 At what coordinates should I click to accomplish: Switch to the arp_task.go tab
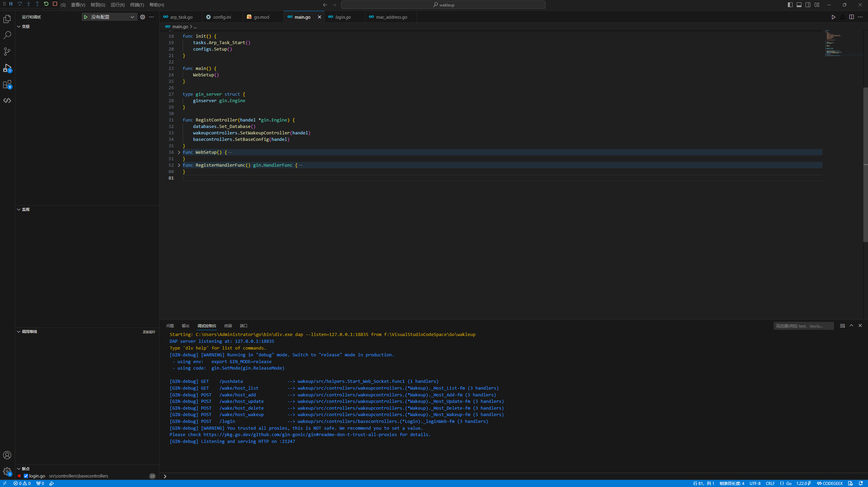click(x=181, y=17)
